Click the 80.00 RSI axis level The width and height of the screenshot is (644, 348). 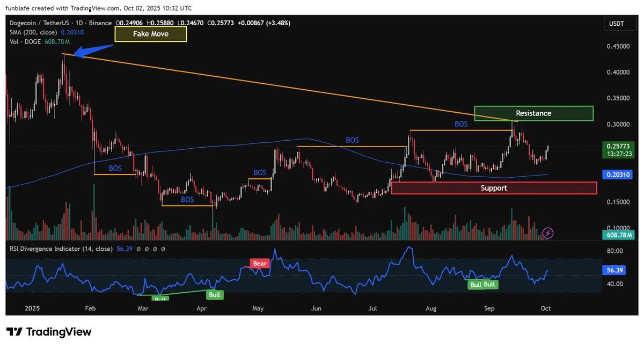pos(614,251)
